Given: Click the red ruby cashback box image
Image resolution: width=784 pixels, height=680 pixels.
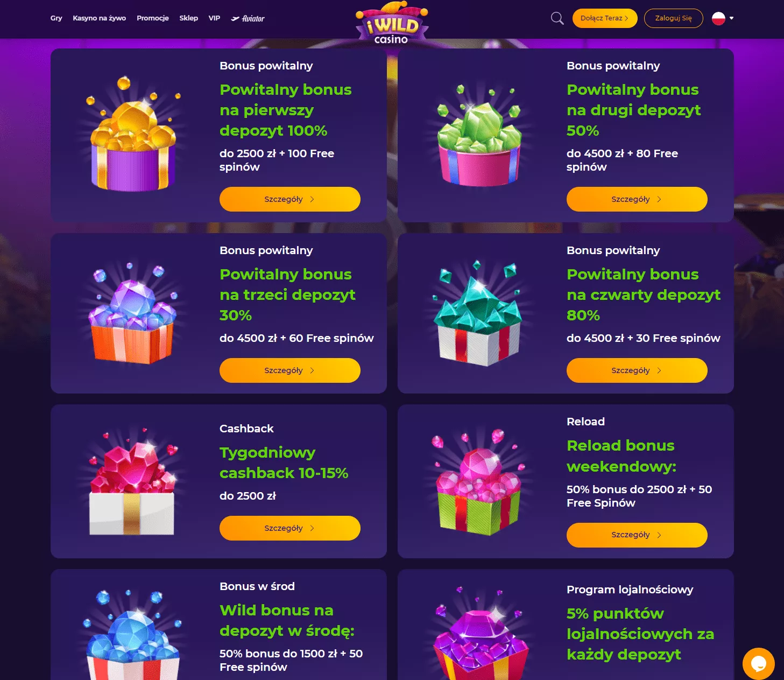Looking at the screenshot, I should [132, 482].
